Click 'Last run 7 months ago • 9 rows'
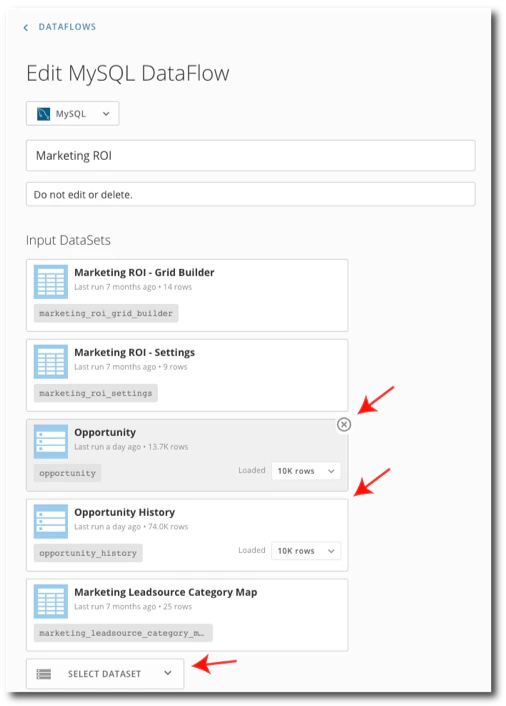Image resolution: width=506 pixels, height=706 pixels. point(131,367)
